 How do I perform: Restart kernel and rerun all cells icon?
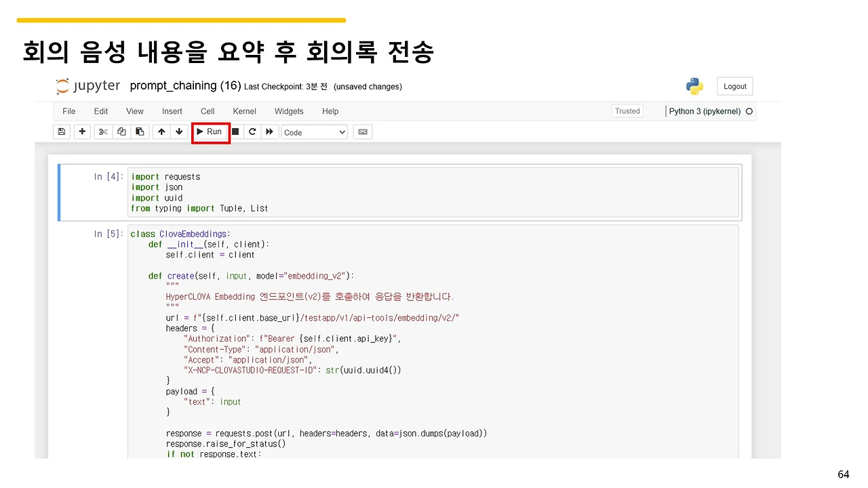pos(270,132)
